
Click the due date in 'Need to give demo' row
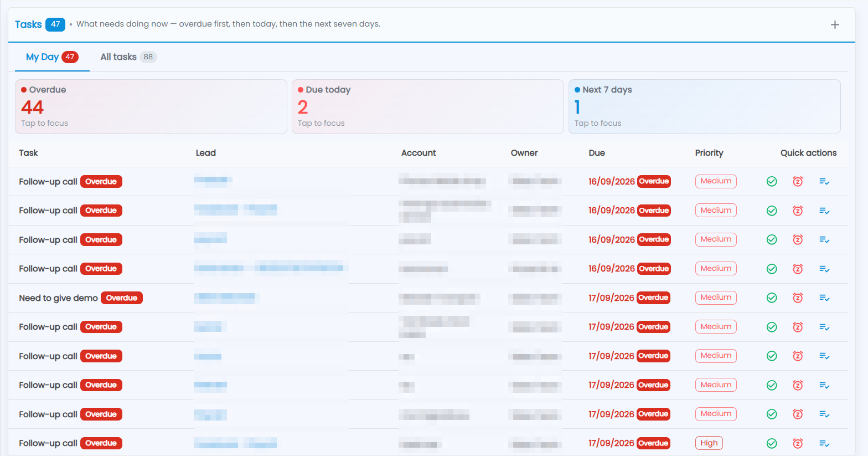click(611, 298)
